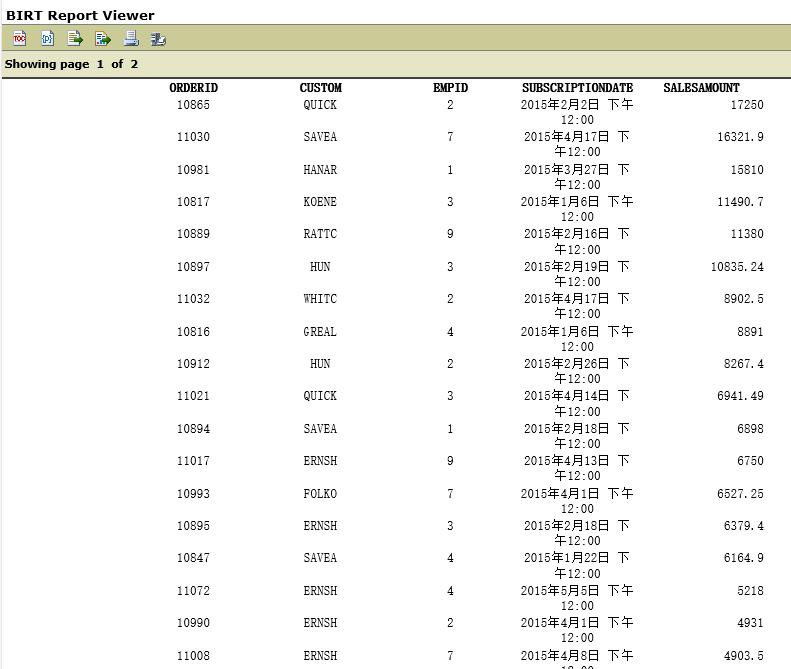Screen dimensions: 791x669
Task: Click the Export Data icon
Action: pos(75,39)
